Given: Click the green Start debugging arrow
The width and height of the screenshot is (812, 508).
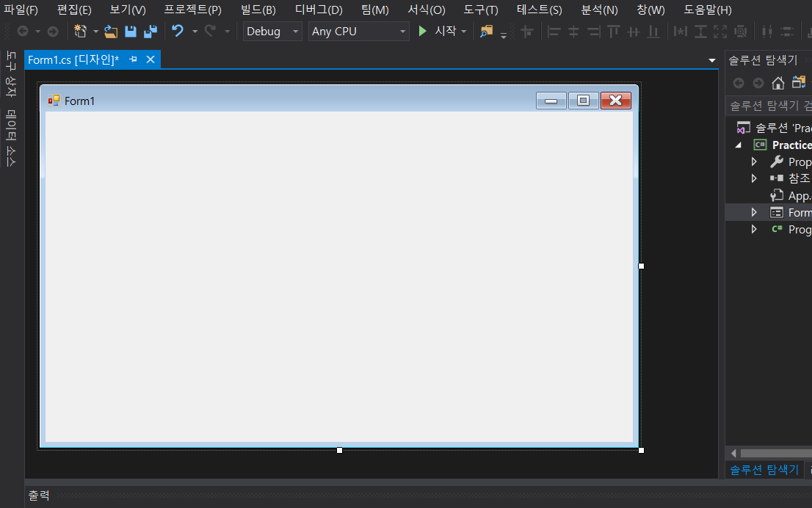Looking at the screenshot, I should [423, 31].
